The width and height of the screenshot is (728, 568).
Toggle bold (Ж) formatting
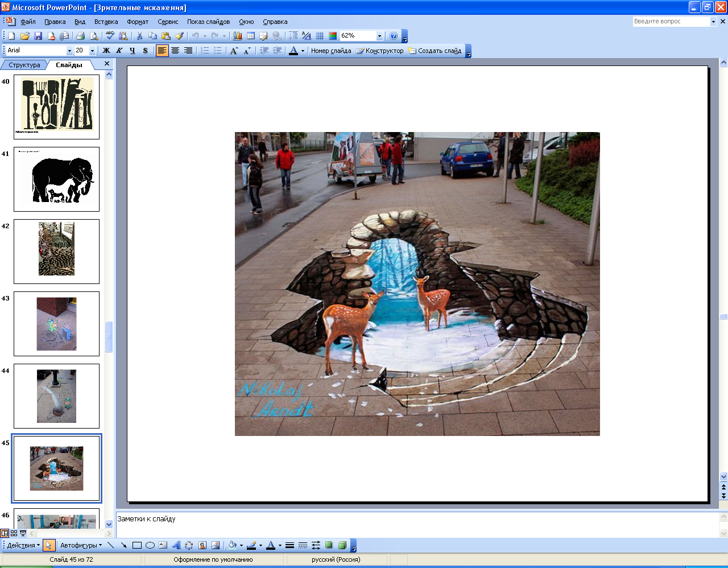pos(106,51)
